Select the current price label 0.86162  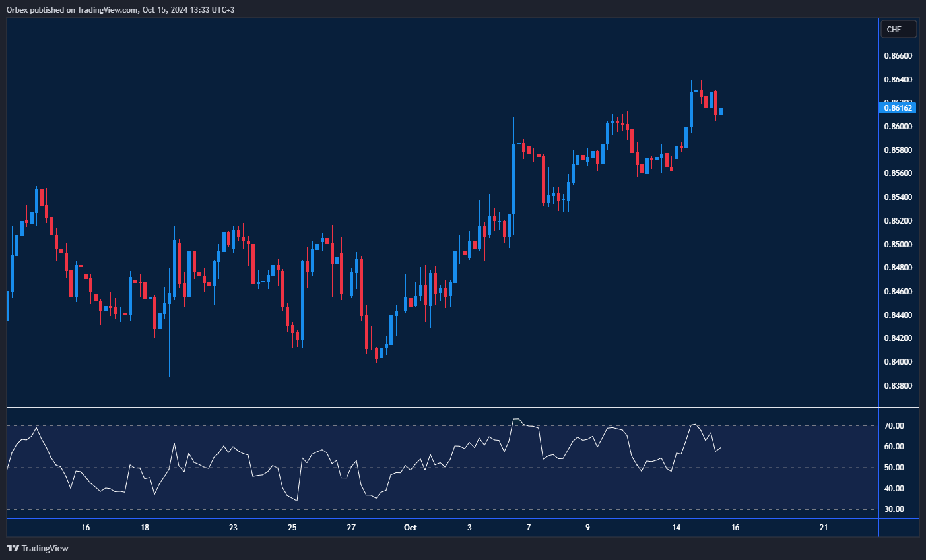898,108
